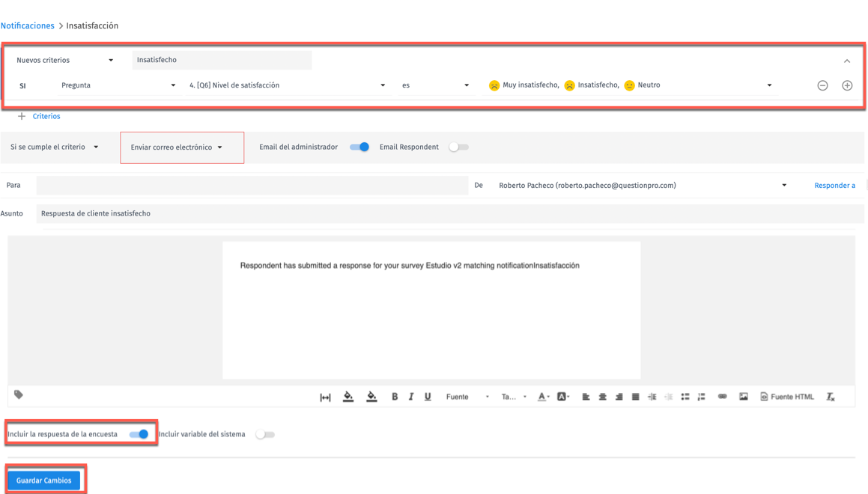Open the text background color picker

point(563,397)
